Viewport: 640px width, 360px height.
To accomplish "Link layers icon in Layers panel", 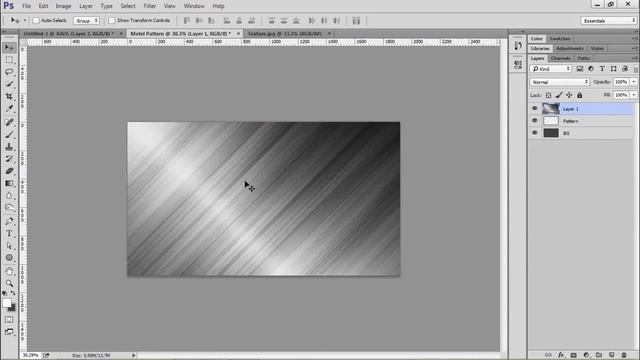I will (x=548, y=355).
